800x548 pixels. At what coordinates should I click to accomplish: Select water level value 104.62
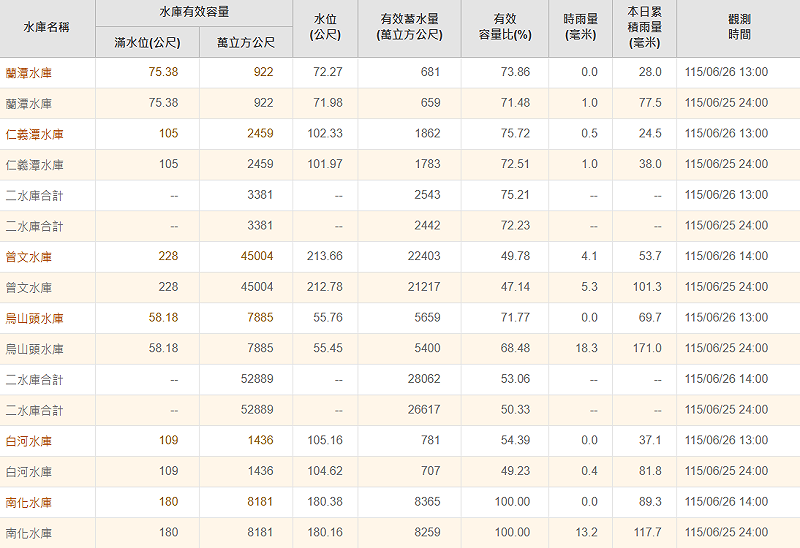coord(325,470)
